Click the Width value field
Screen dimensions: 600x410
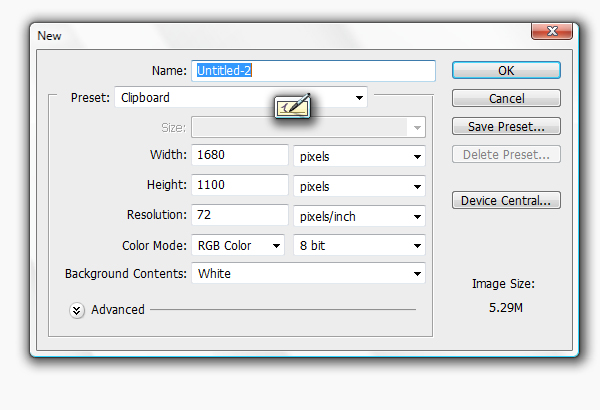tap(240, 155)
